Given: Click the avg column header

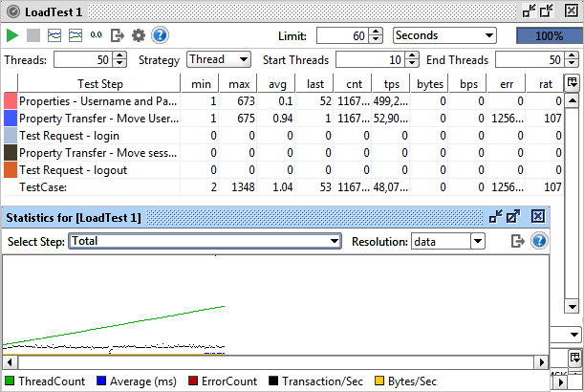Looking at the screenshot, I should click(x=277, y=83).
